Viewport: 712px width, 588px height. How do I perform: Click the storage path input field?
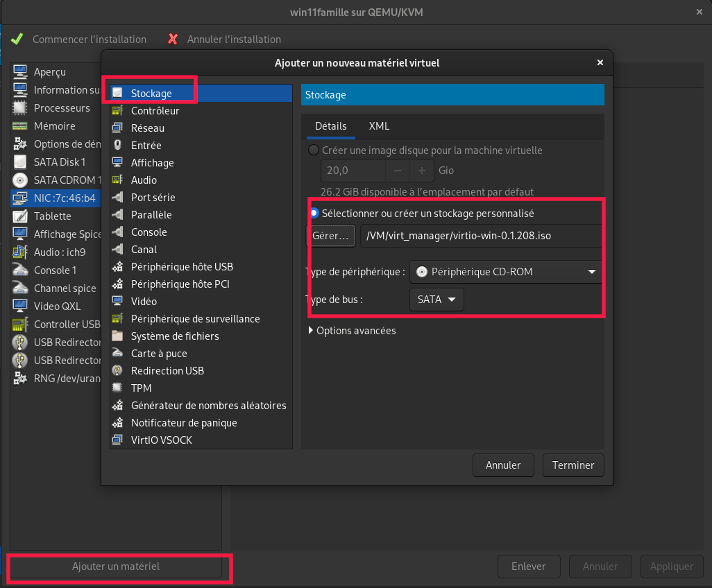click(480, 236)
